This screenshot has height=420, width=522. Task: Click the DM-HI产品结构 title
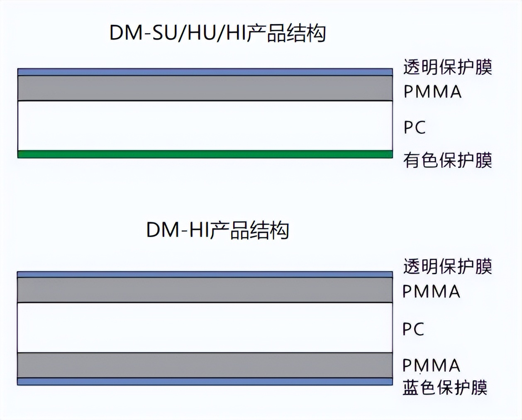click(x=218, y=230)
